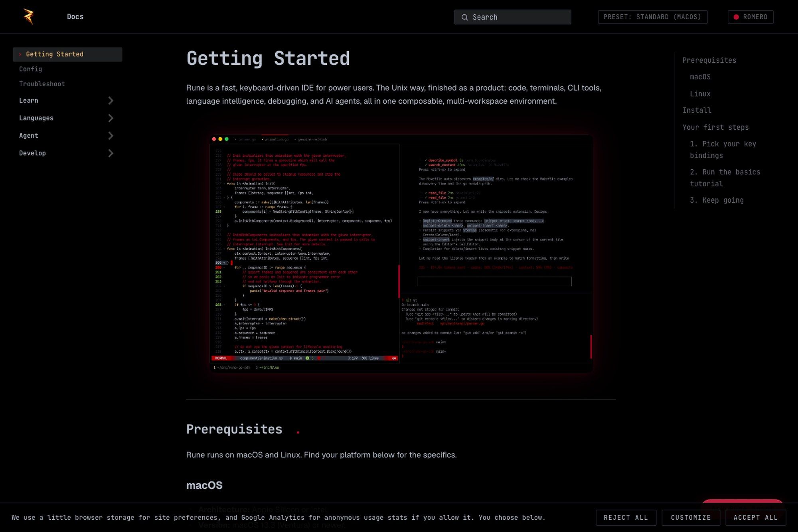Click the magnifier icon in Search
Screen dimensions: 798x532
464,17
